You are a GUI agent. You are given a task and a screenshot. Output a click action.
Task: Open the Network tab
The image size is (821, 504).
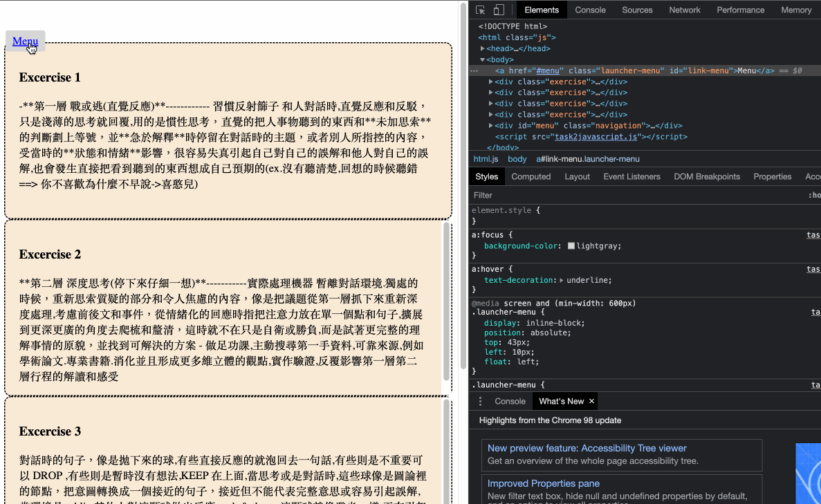684,10
